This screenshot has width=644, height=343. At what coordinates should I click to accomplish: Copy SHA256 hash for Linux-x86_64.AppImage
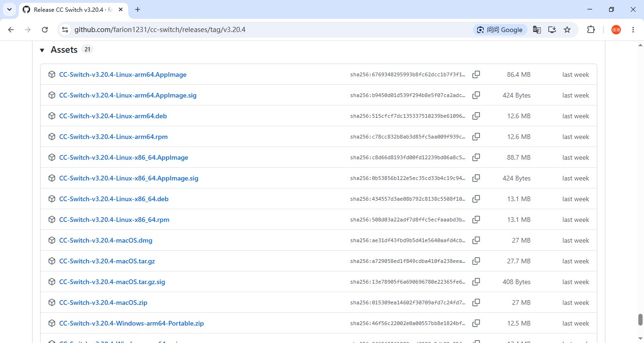coord(476,157)
